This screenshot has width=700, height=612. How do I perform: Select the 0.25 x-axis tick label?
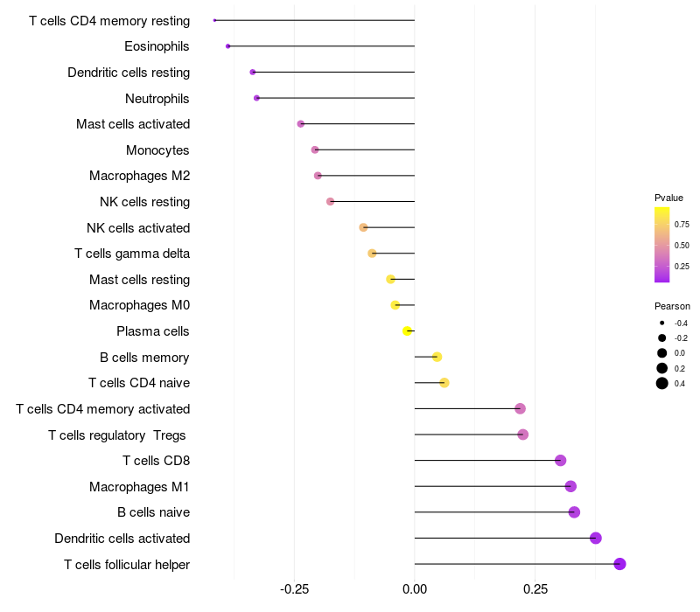tap(535, 589)
